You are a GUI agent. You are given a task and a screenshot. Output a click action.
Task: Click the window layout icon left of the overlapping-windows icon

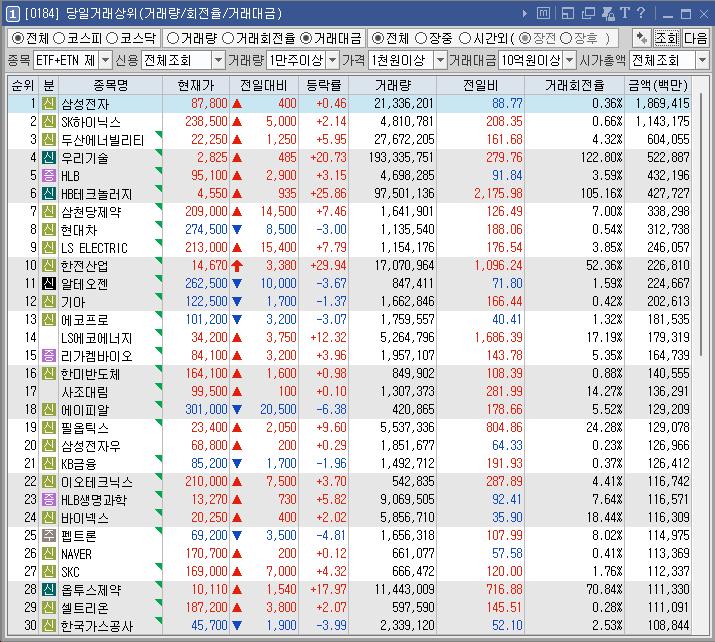[x=568, y=14]
